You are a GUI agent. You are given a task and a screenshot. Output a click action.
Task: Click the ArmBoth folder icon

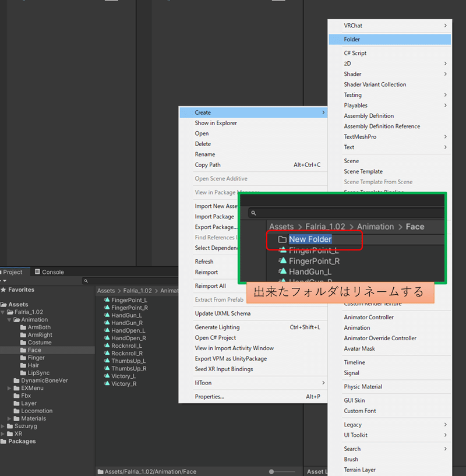pos(23,327)
